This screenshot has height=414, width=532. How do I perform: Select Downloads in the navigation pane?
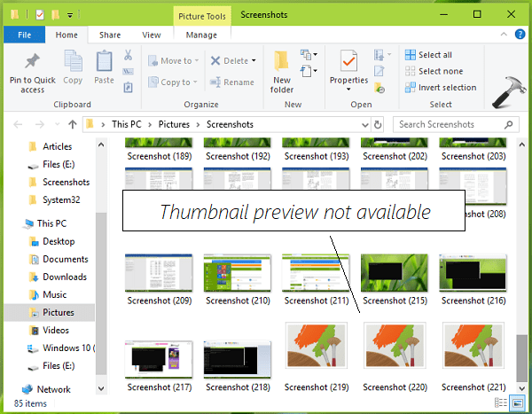pyautogui.click(x=65, y=277)
